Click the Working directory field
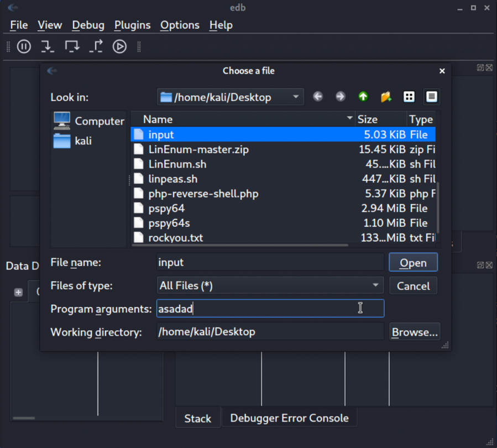Viewport: 497px width, 448px height. [x=270, y=332]
